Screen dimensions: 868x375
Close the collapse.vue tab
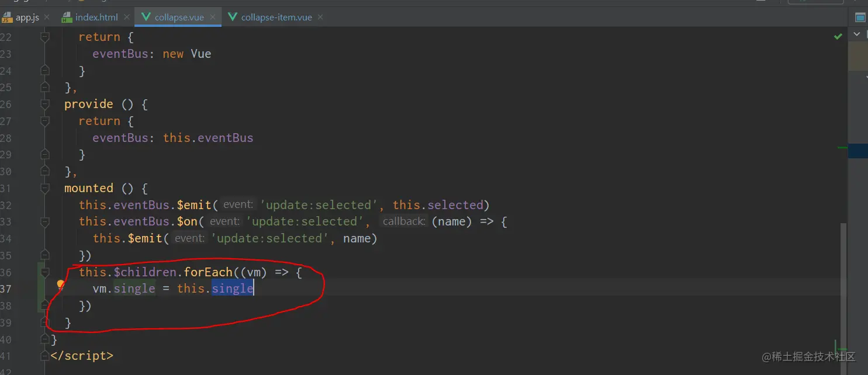coord(213,18)
